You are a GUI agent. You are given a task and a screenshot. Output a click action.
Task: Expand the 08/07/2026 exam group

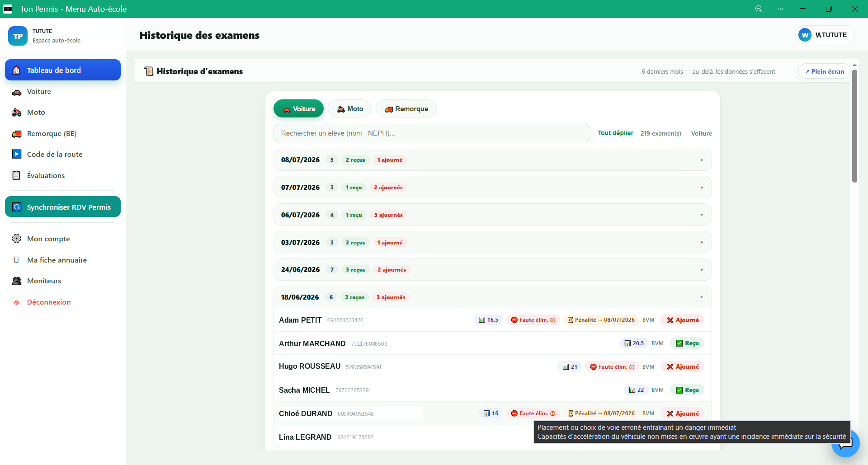[492, 160]
